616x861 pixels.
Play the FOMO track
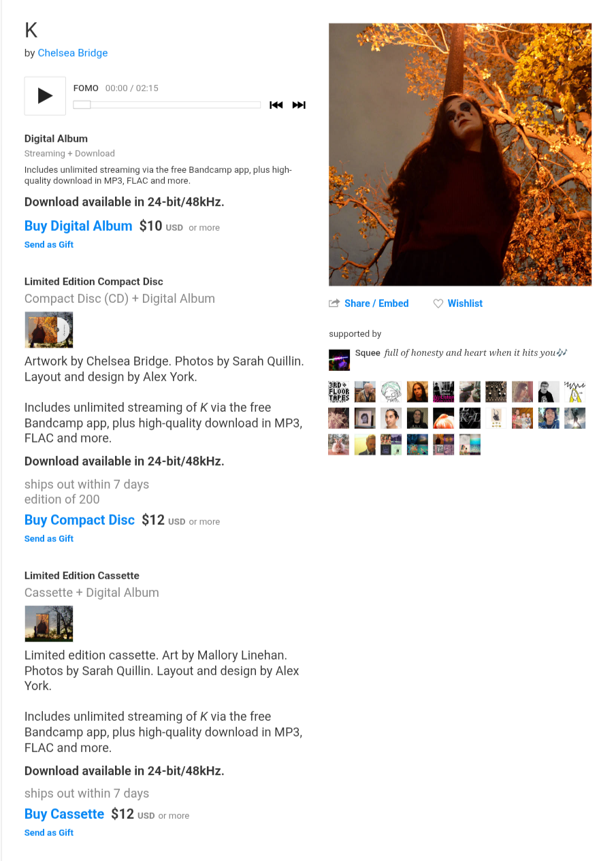click(x=45, y=96)
